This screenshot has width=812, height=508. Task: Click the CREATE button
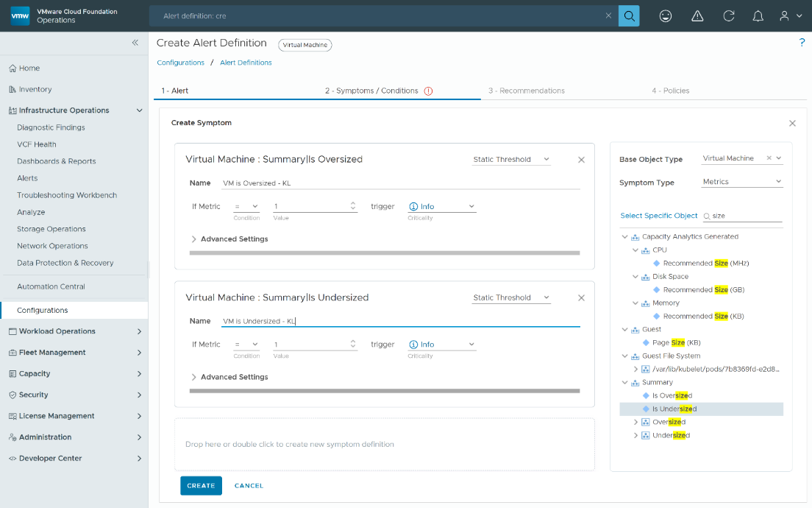tap(201, 486)
